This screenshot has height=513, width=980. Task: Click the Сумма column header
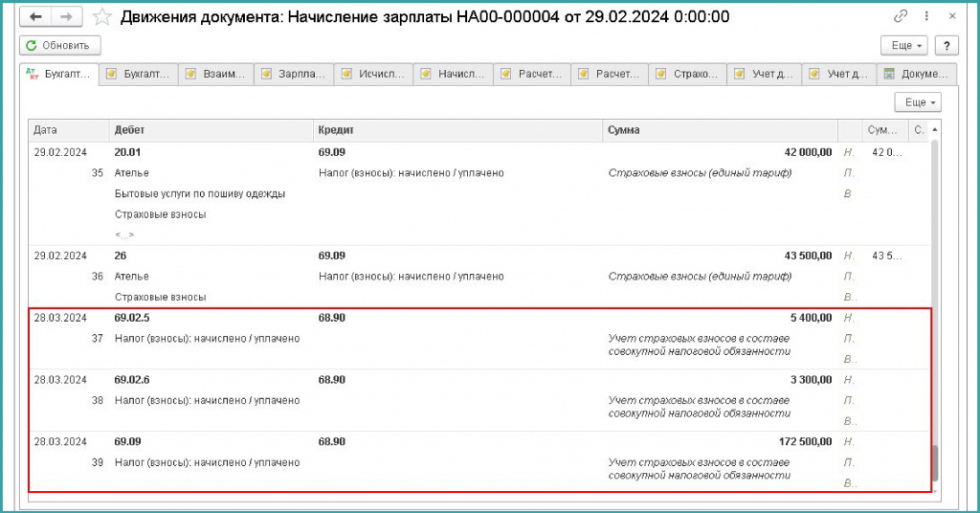click(720, 130)
